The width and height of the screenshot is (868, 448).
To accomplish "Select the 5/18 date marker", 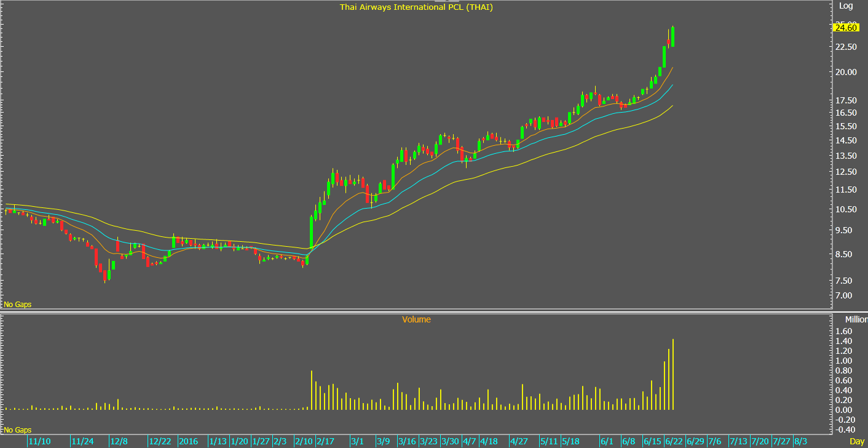I will click(570, 442).
